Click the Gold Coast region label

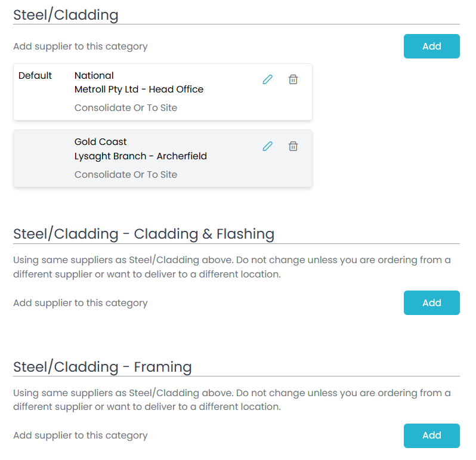coord(101,142)
